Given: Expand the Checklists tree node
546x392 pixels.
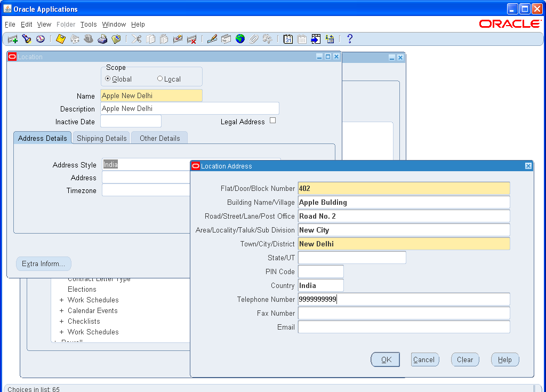Looking at the screenshot, I should pos(60,321).
